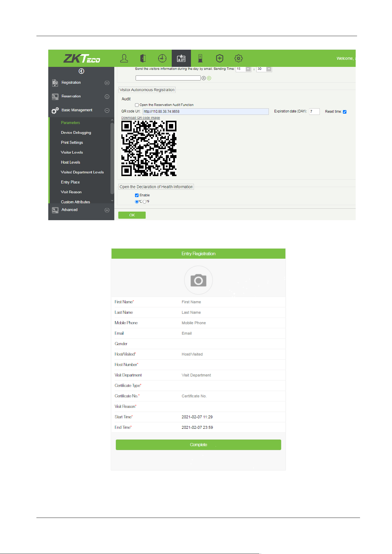
Task: Tap the camera icon to take photo
Action: pos(198,280)
